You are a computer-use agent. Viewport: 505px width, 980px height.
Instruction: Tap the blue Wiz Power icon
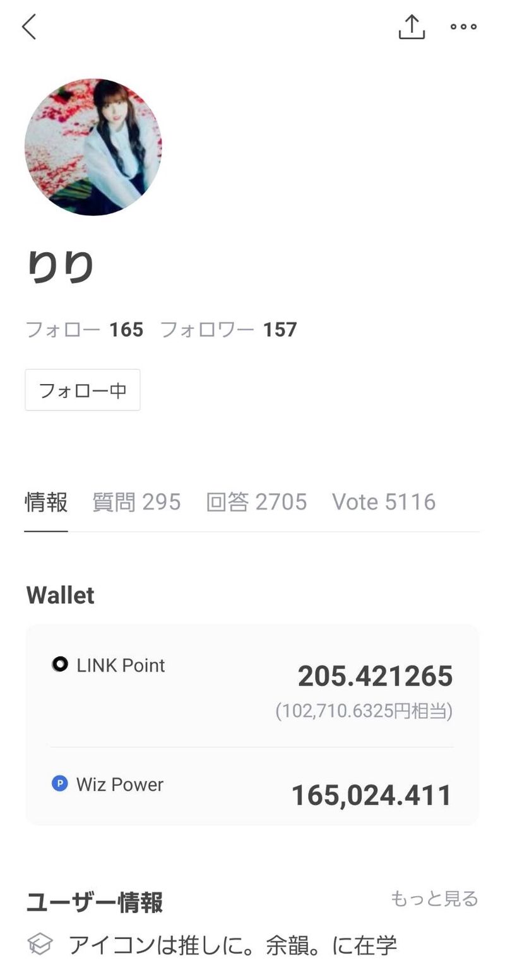tap(59, 784)
